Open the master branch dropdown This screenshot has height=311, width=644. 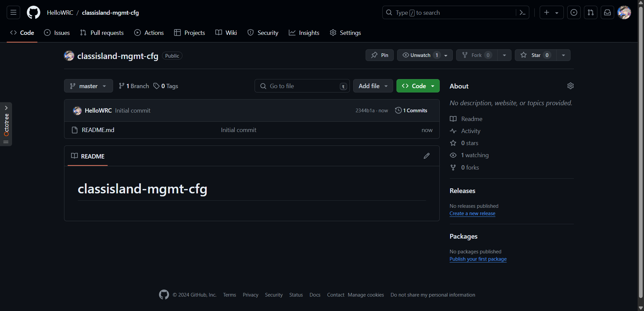[88, 86]
